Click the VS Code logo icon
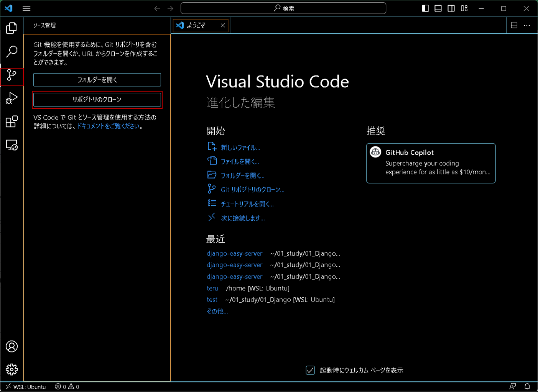538x392 pixels. (x=8, y=8)
